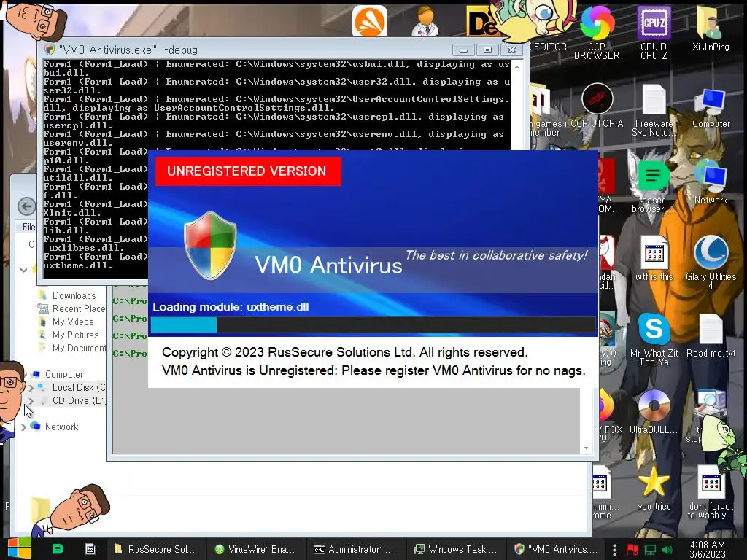The image size is (747, 560).
Task: Open Freeware Sys Note text file
Action: click(654, 111)
